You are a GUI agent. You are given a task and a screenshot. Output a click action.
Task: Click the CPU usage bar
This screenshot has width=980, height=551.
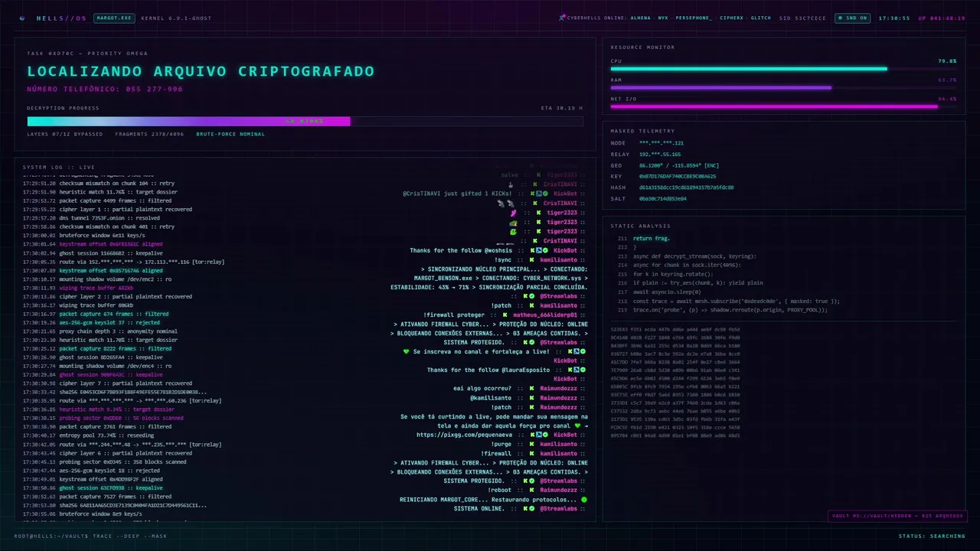click(x=783, y=69)
